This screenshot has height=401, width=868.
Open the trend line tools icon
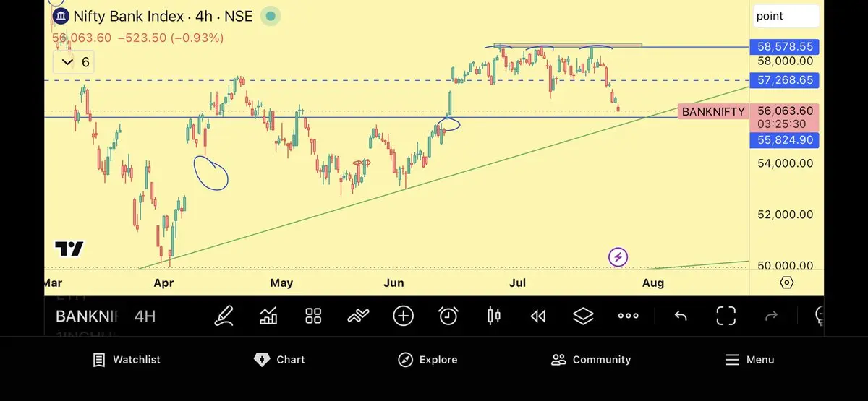[x=358, y=316]
